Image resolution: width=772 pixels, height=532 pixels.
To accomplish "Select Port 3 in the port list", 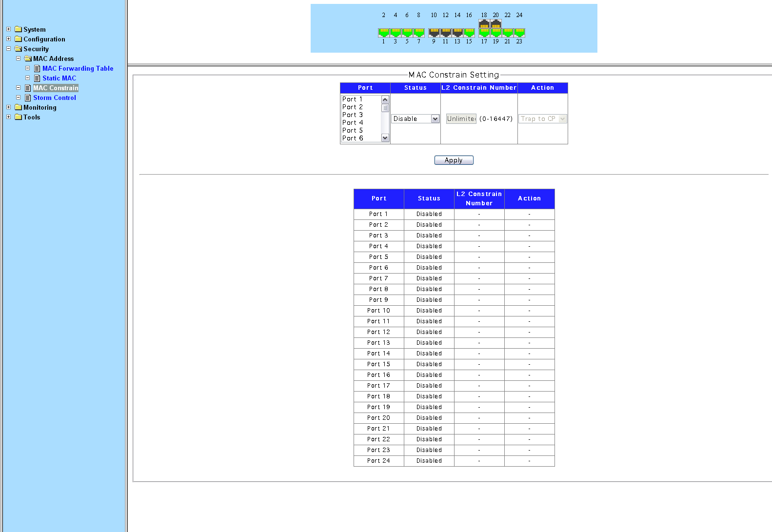I will pyautogui.click(x=353, y=115).
